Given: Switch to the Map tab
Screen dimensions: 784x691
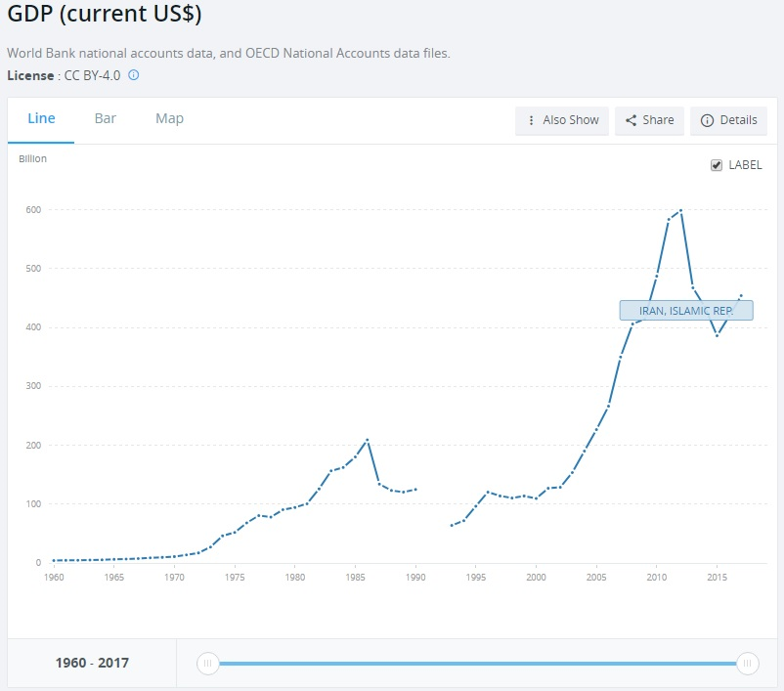Looking at the screenshot, I should (169, 118).
